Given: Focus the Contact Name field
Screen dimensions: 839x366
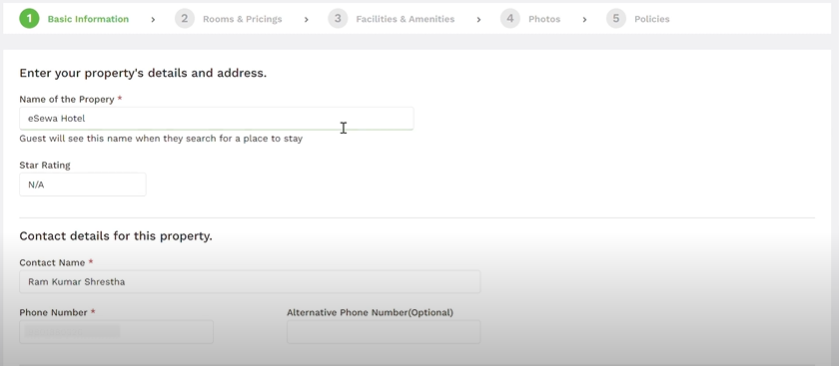Looking at the screenshot, I should click(250, 281).
